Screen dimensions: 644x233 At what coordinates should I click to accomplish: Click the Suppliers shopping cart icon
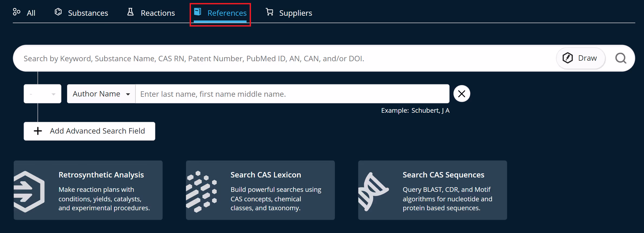coord(269,12)
